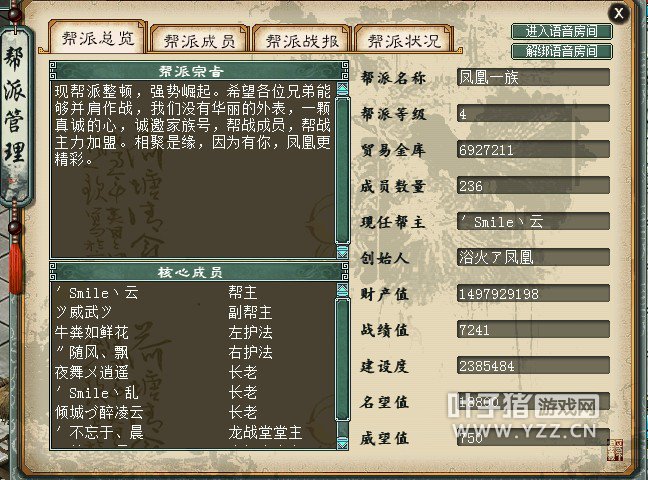
Task: Select the 帮派状况 tab
Action: coord(404,40)
